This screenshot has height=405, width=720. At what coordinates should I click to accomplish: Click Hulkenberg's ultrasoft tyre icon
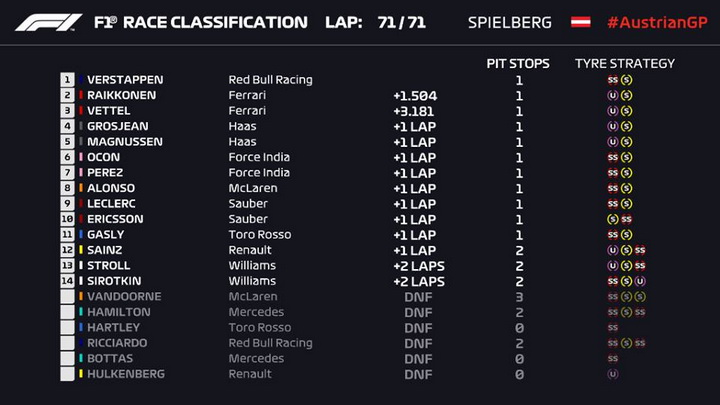[613, 374]
